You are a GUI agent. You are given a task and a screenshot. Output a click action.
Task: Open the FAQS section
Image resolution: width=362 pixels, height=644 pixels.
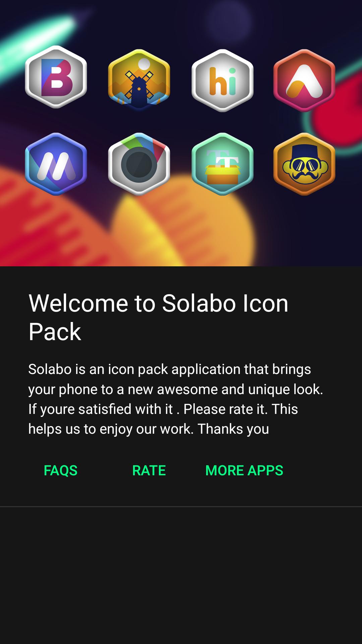(x=61, y=471)
